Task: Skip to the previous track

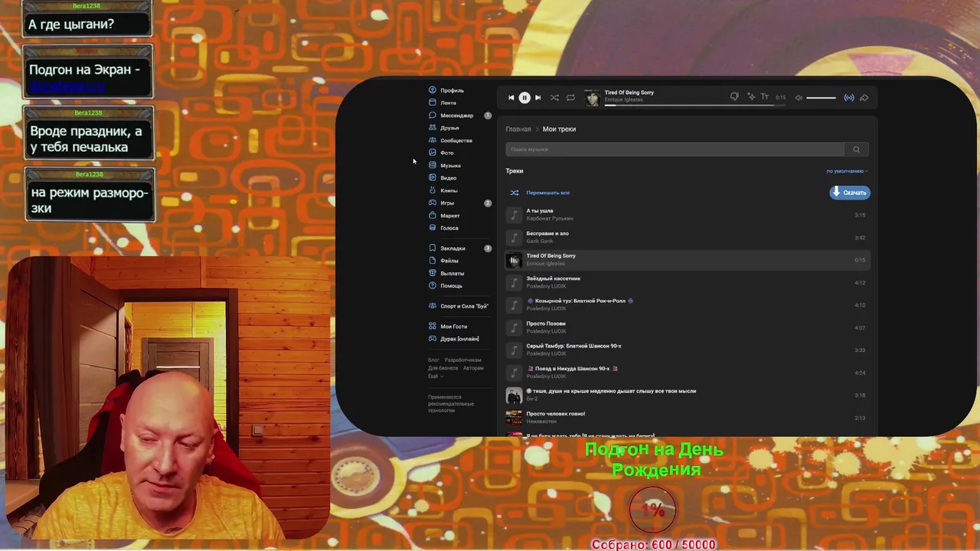Action: 511,98
